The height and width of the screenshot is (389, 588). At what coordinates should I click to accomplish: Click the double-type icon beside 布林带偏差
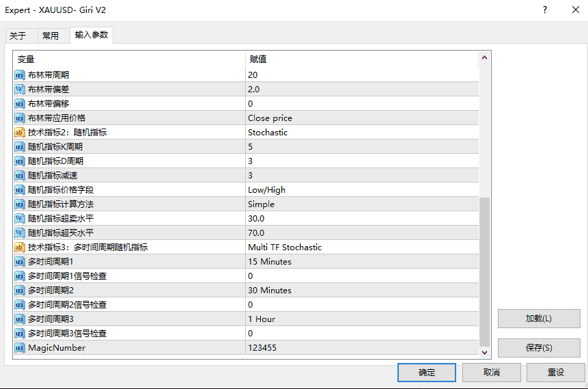pyautogui.click(x=20, y=89)
